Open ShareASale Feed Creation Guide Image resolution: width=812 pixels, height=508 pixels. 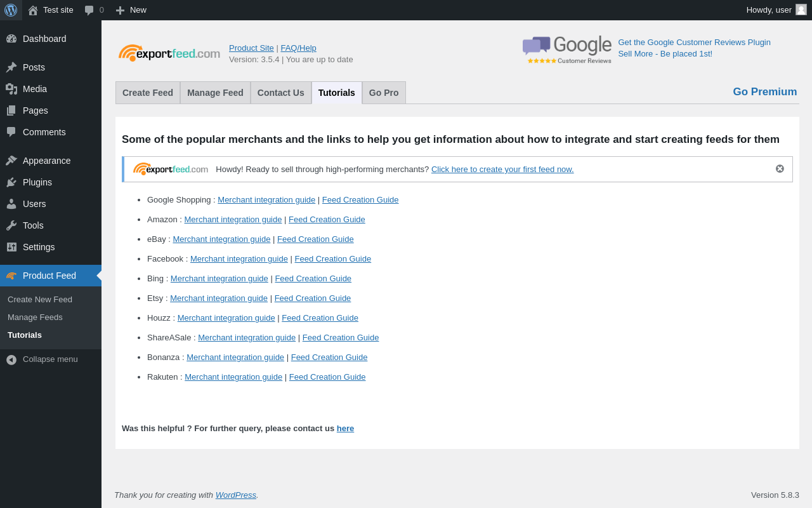pyautogui.click(x=341, y=338)
